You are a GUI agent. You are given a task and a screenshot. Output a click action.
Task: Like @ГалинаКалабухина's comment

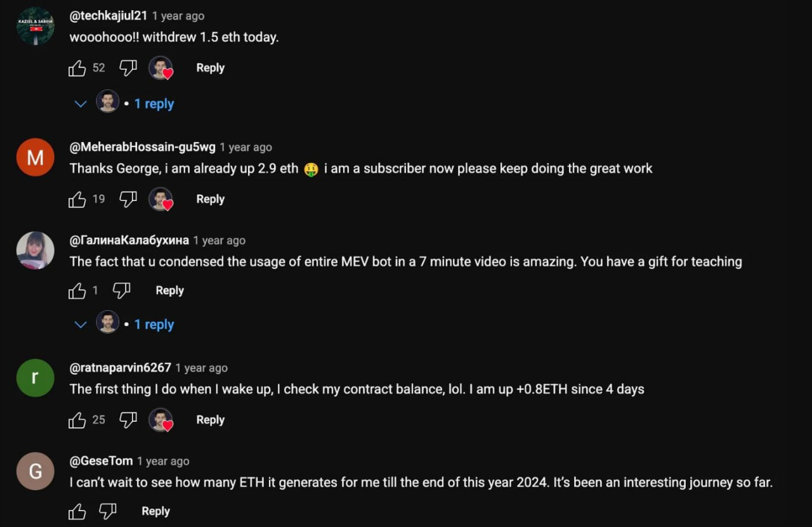point(77,290)
